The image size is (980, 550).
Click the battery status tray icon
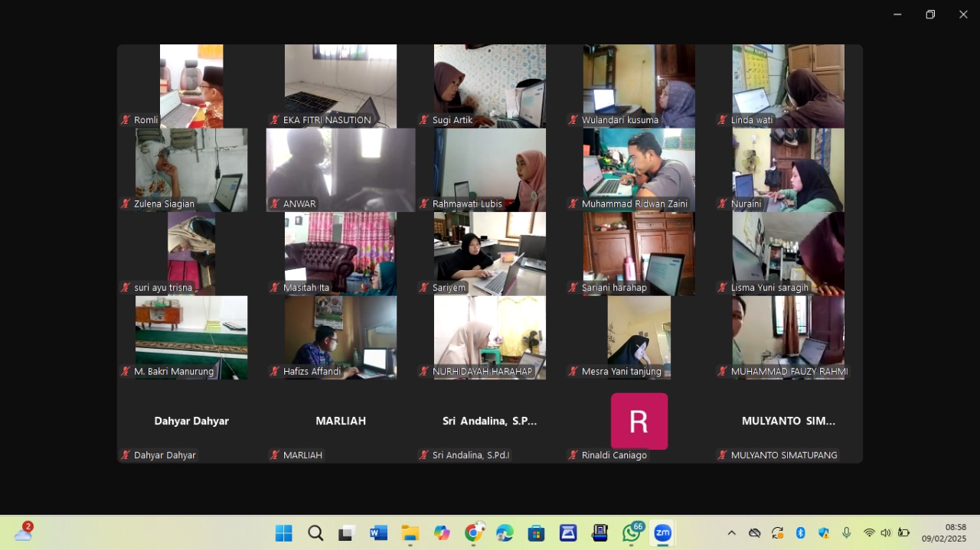click(903, 533)
